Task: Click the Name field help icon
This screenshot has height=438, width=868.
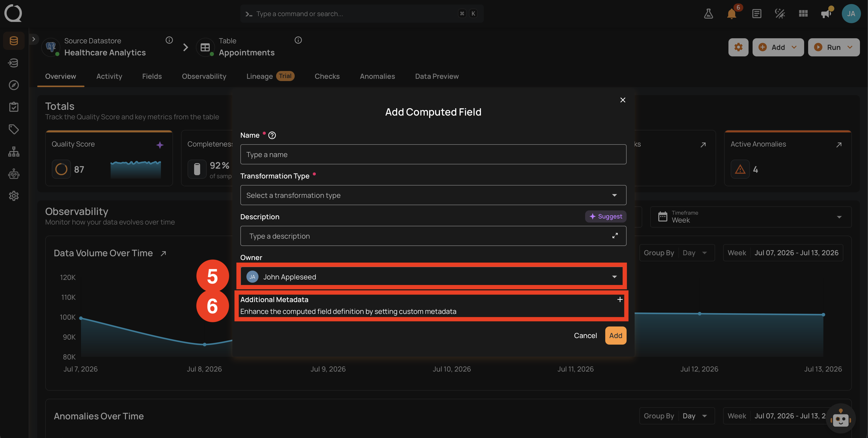Action: coord(272,135)
